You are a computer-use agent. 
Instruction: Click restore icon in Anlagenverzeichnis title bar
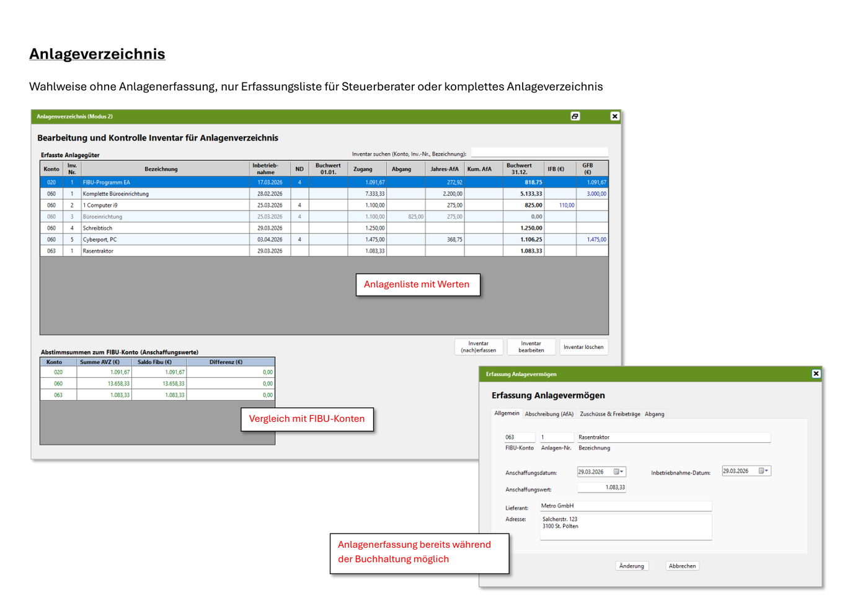[575, 116]
